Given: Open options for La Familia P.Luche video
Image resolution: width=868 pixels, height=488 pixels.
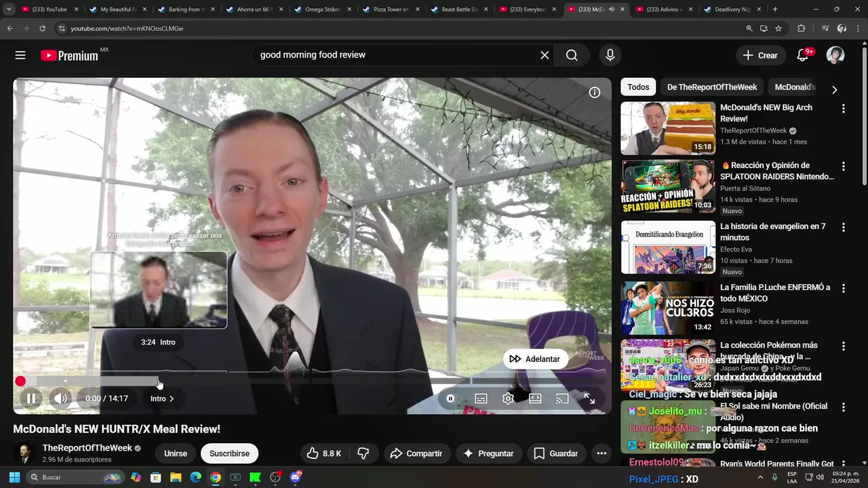Looking at the screenshot, I should tap(844, 289).
